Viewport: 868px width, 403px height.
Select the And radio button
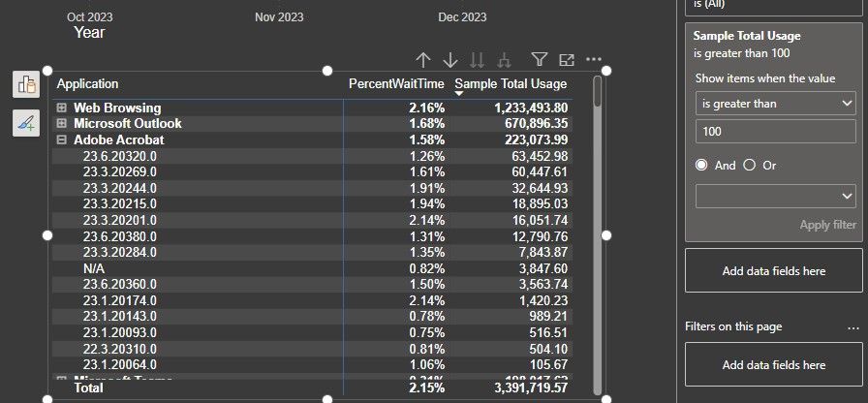click(701, 165)
